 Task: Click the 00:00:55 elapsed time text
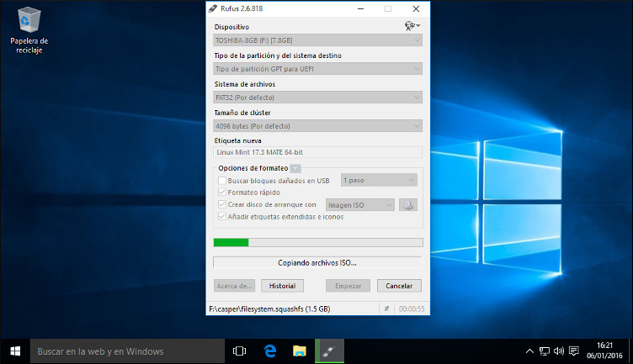click(412, 309)
